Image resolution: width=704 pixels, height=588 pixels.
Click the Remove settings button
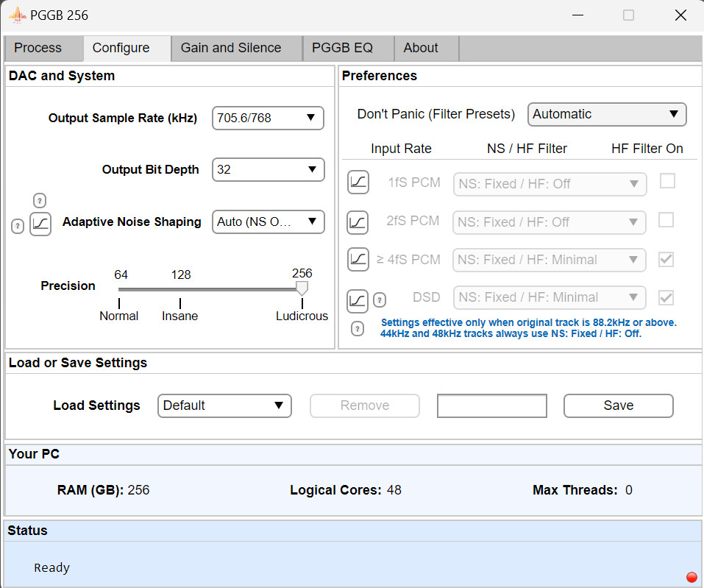(365, 405)
